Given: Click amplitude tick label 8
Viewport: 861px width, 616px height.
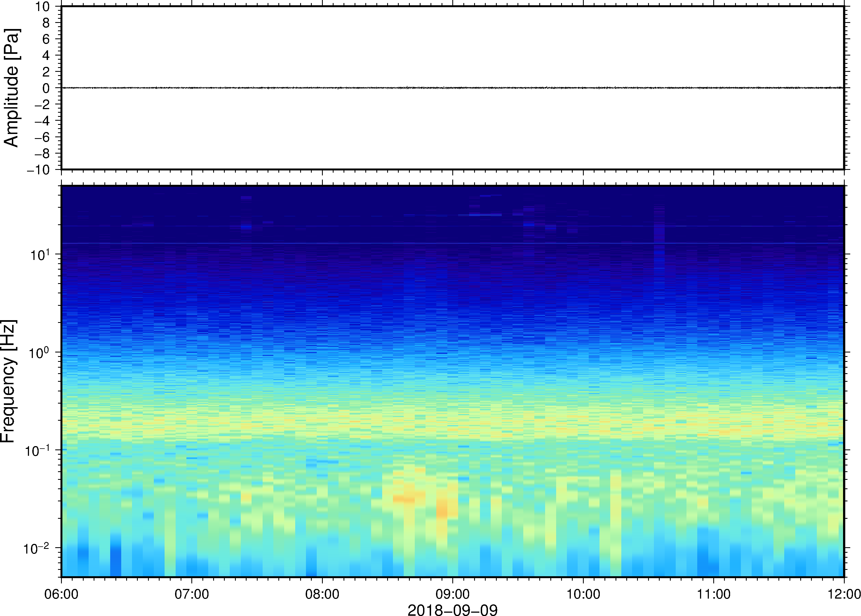Looking at the screenshot, I should coord(46,23).
